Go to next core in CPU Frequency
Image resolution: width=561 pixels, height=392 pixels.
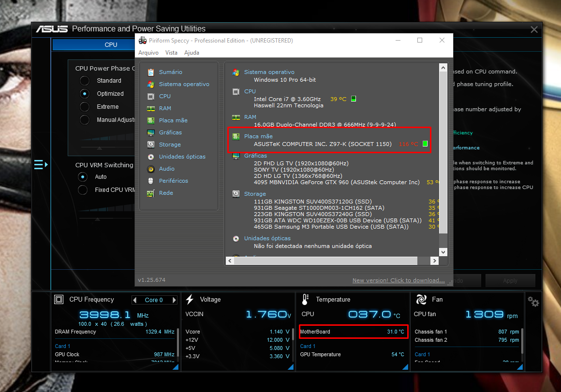pyautogui.click(x=174, y=300)
